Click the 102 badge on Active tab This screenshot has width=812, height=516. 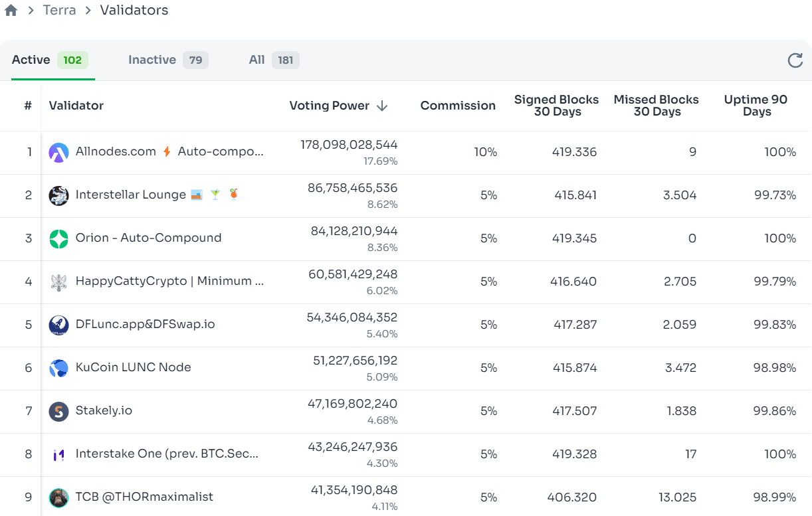(72, 60)
